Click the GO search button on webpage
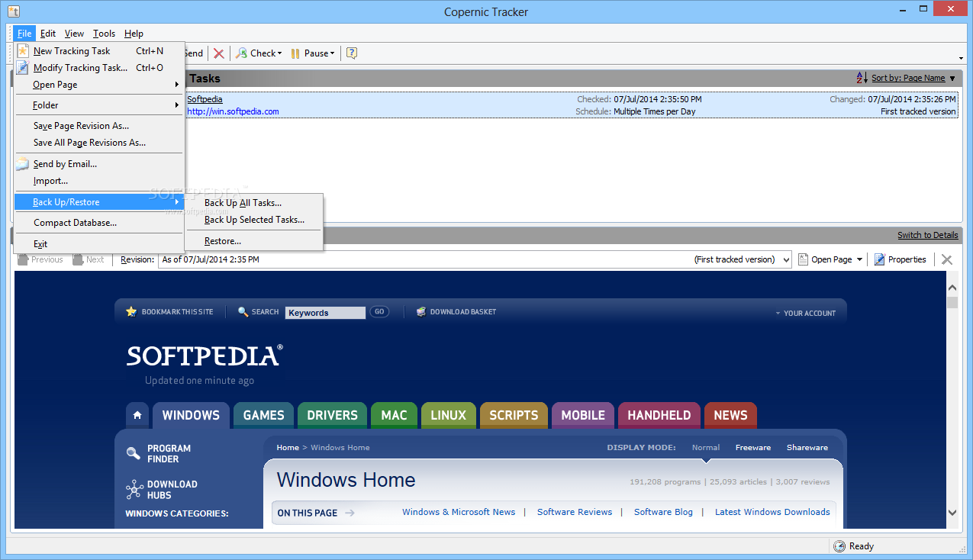Viewport: 973px width, 560px height. 379,312
